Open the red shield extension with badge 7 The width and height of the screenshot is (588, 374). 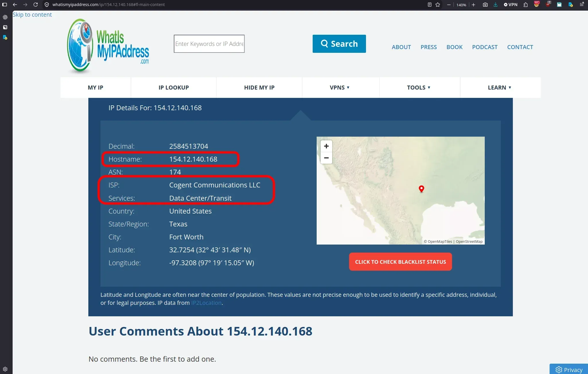[x=548, y=4]
